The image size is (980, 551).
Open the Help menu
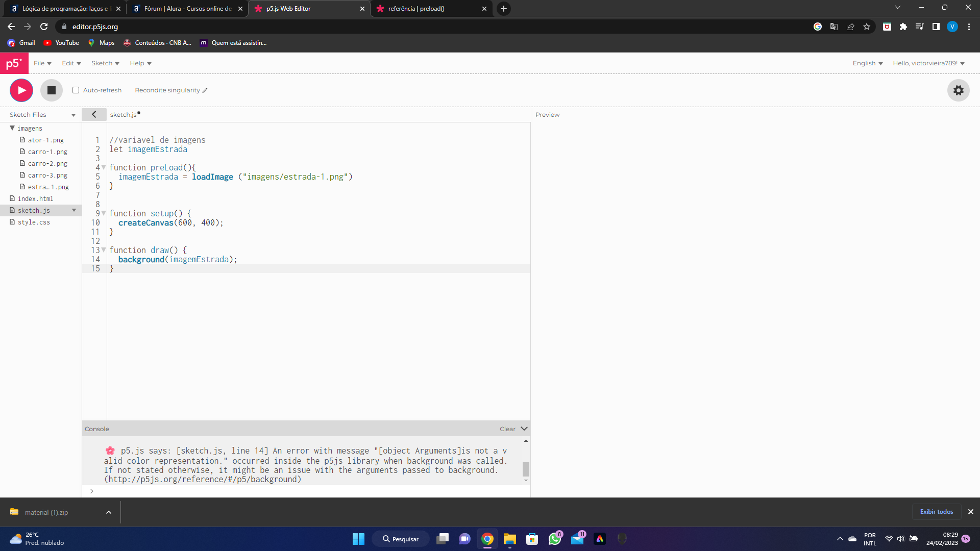coord(140,63)
